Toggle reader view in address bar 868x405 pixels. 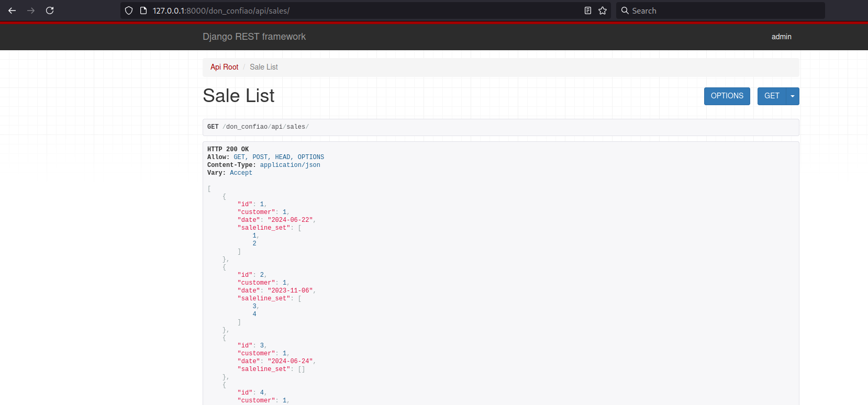point(588,10)
